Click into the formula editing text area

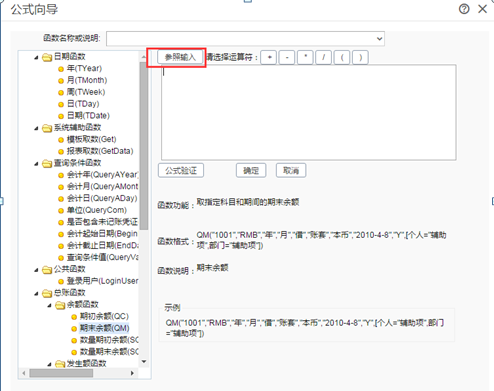point(309,113)
